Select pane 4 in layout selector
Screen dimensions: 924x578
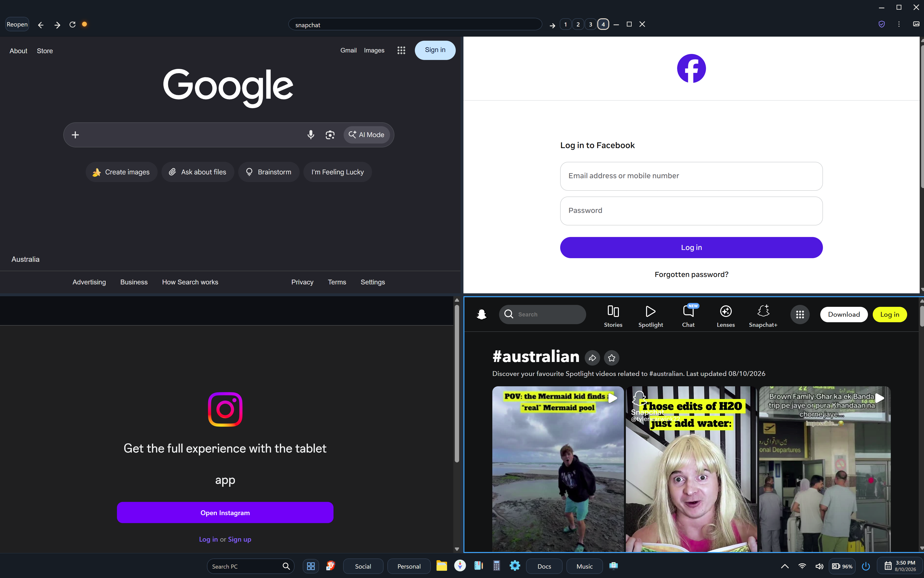pyautogui.click(x=603, y=25)
